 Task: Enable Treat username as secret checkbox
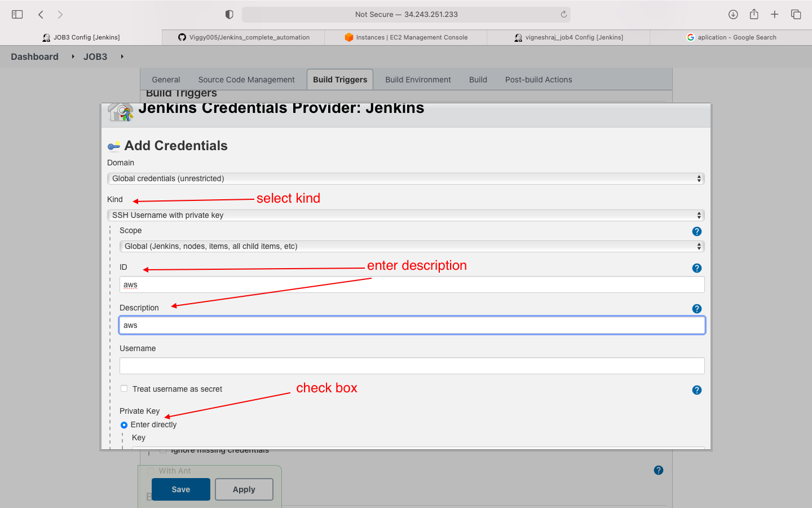click(124, 388)
